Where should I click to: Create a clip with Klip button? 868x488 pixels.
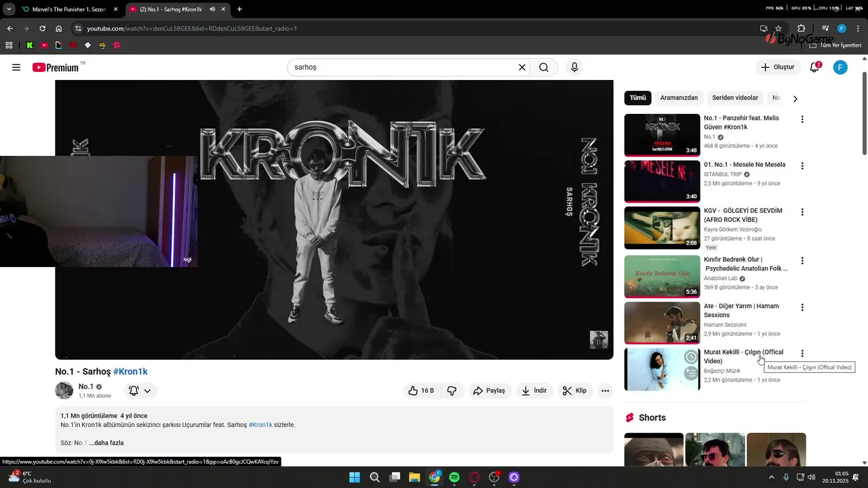pyautogui.click(x=574, y=390)
